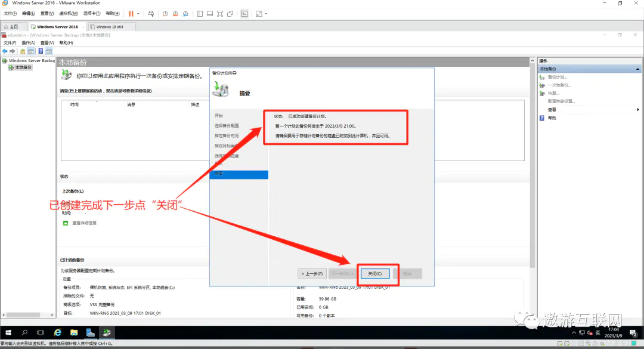The image size is (644, 349).
Task: Click right arrow of console tree scrollbar
Action: tap(52, 315)
